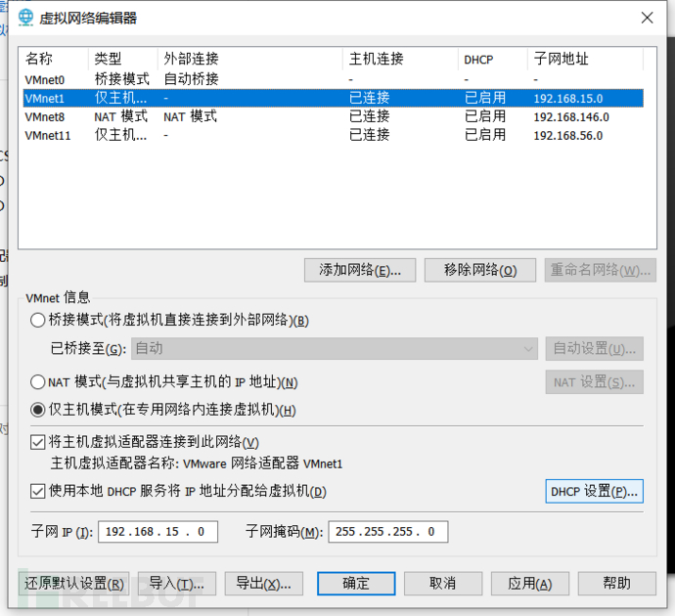Click the DHCP column header

(493, 59)
